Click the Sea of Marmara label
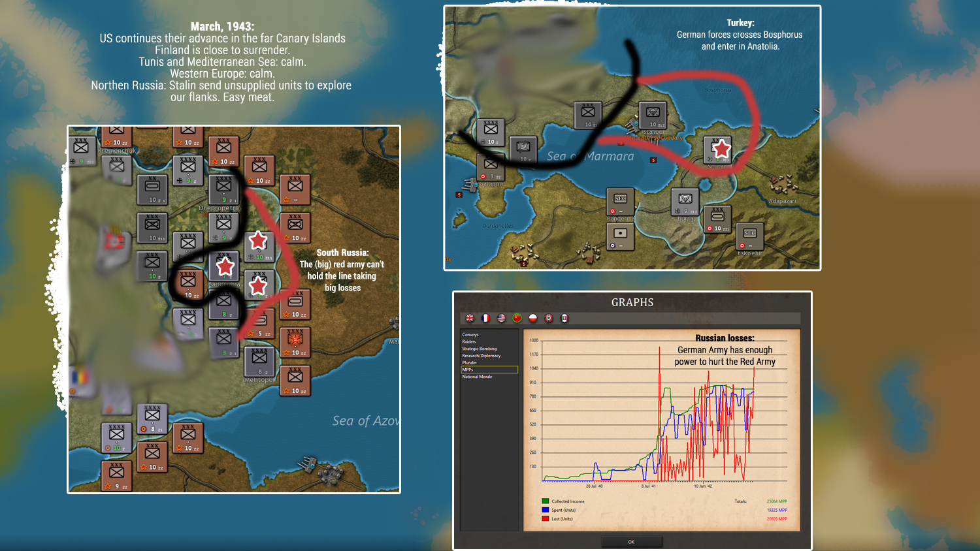This screenshot has height=551, width=980. [x=591, y=156]
